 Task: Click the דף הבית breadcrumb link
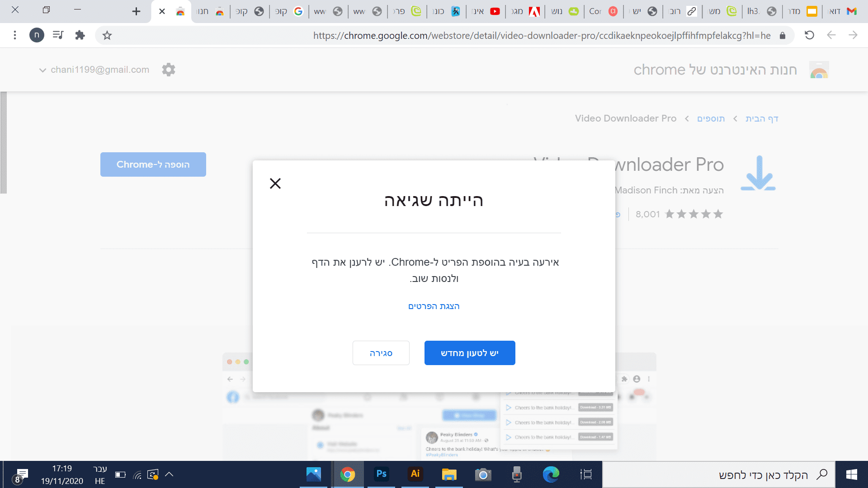click(x=762, y=119)
